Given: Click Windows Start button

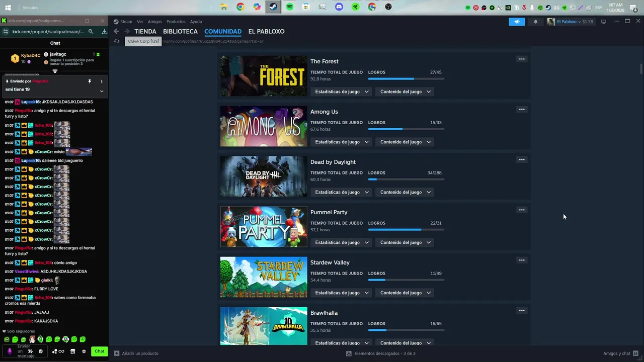Looking at the screenshot, I should click(8, 8).
